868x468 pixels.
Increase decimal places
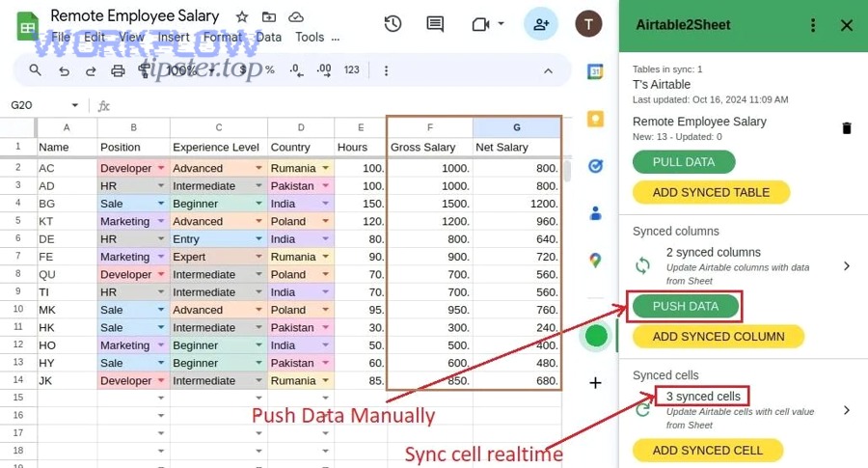[324, 70]
